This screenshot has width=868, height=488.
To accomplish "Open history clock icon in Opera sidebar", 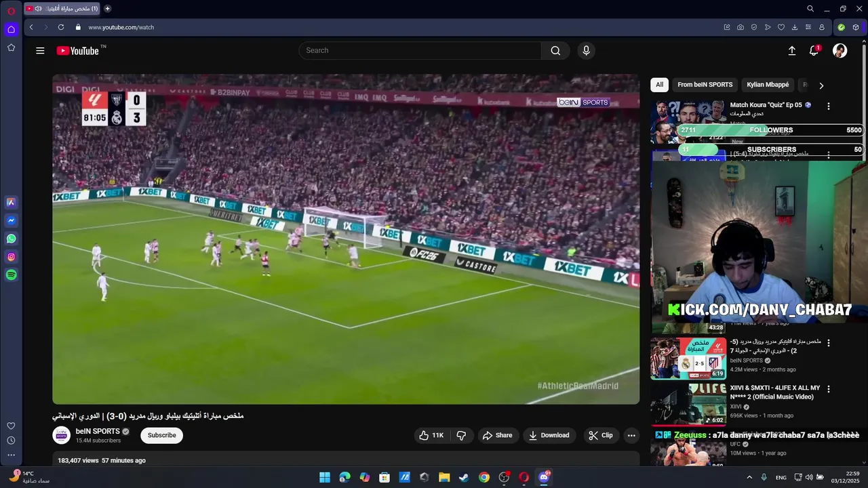I will (x=11, y=441).
